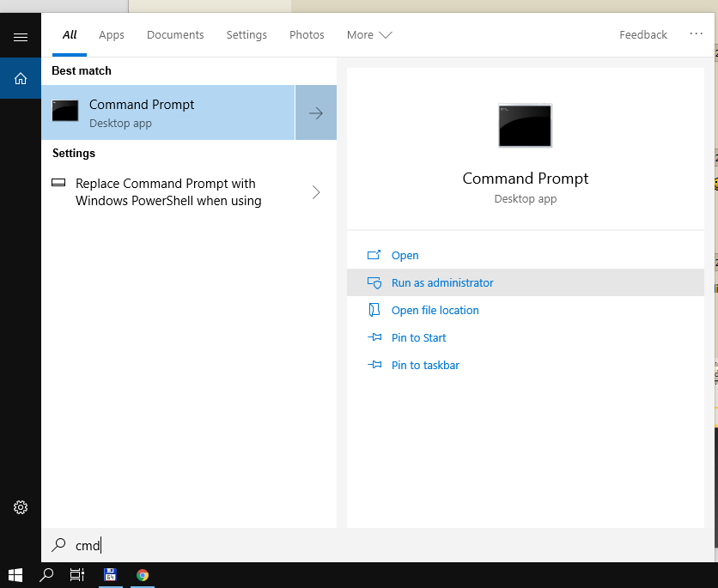
Task: Select the Home icon in the sidebar
Action: tap(20, 78)
